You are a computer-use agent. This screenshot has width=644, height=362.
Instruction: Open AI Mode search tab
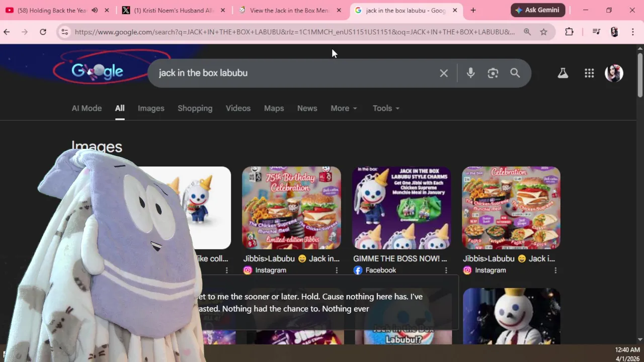(x=87, y=108)
